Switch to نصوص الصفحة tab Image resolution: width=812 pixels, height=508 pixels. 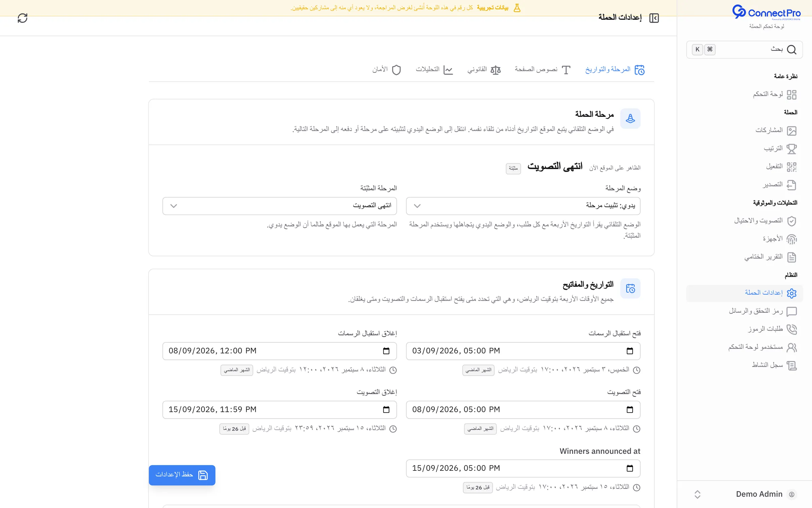(x=543, y=70)
